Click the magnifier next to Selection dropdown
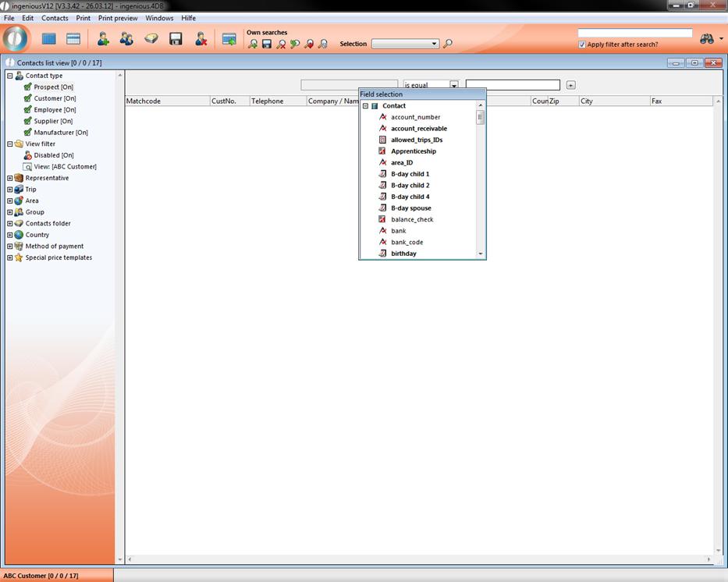Viewport: 728px width, 582px height. click(448, 44)
